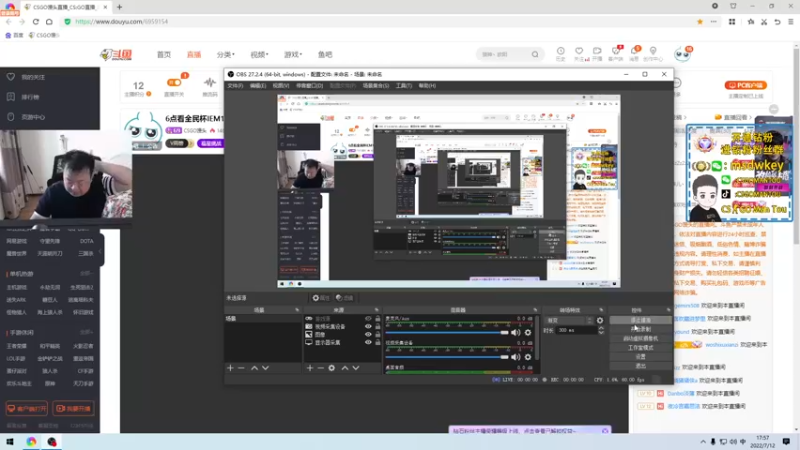The image size is (800, 450).
Task: Toggle visibility eye of the greyed-out top source
Action: tap(368, 318)
